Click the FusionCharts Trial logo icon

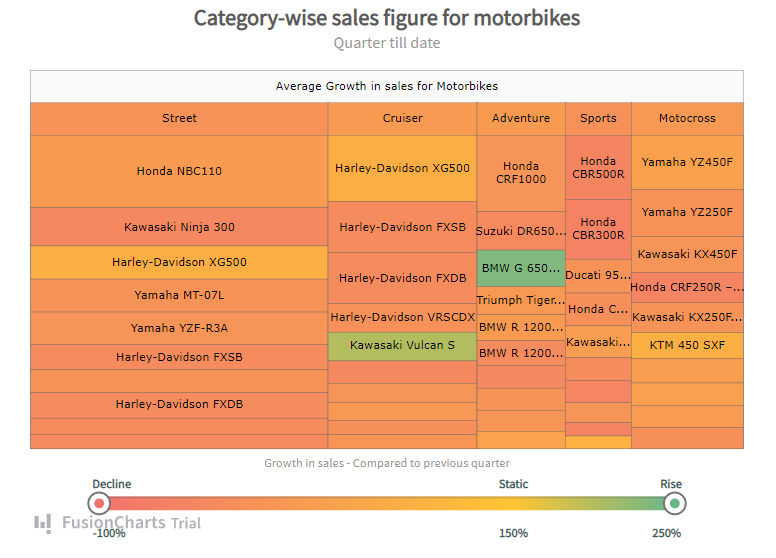point(43,522)
